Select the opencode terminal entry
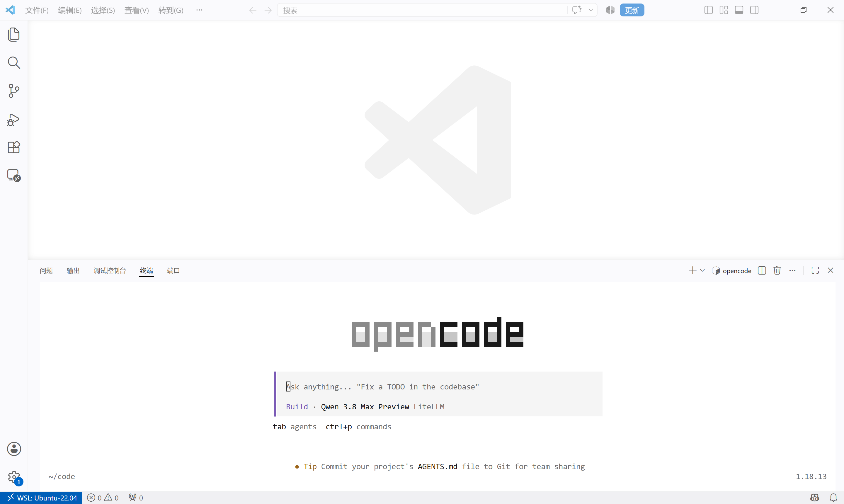The image size is (844, 504). click(731, 271)
